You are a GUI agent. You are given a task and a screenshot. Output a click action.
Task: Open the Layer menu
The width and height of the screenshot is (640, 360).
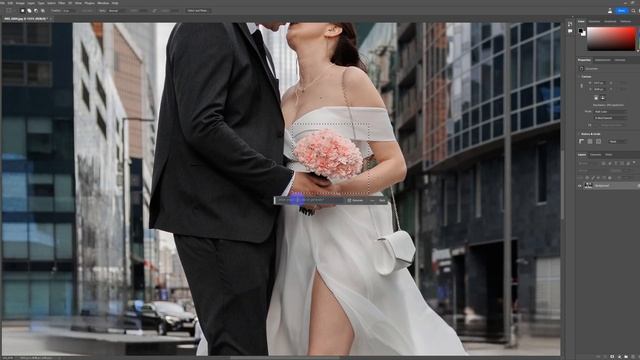tap(31, 3)
